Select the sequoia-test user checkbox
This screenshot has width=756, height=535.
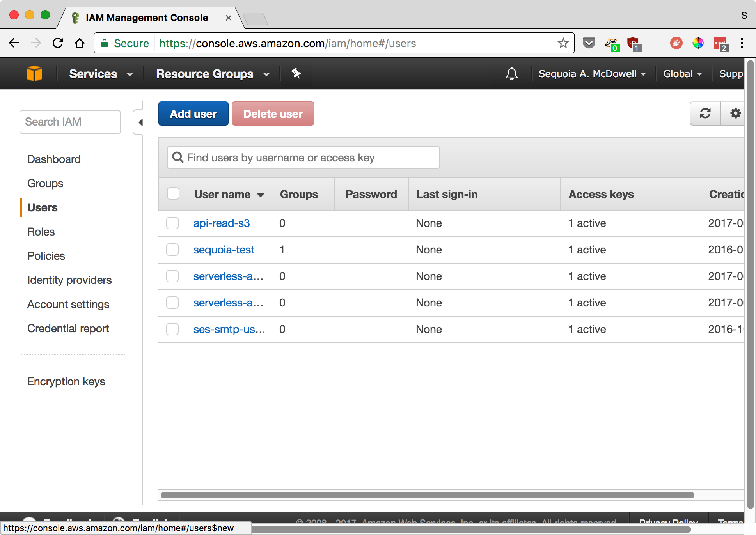172,250
